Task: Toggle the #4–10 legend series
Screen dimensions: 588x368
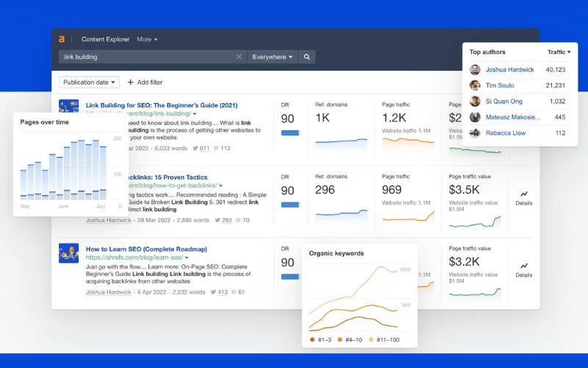Action: [x=350, y=340]
